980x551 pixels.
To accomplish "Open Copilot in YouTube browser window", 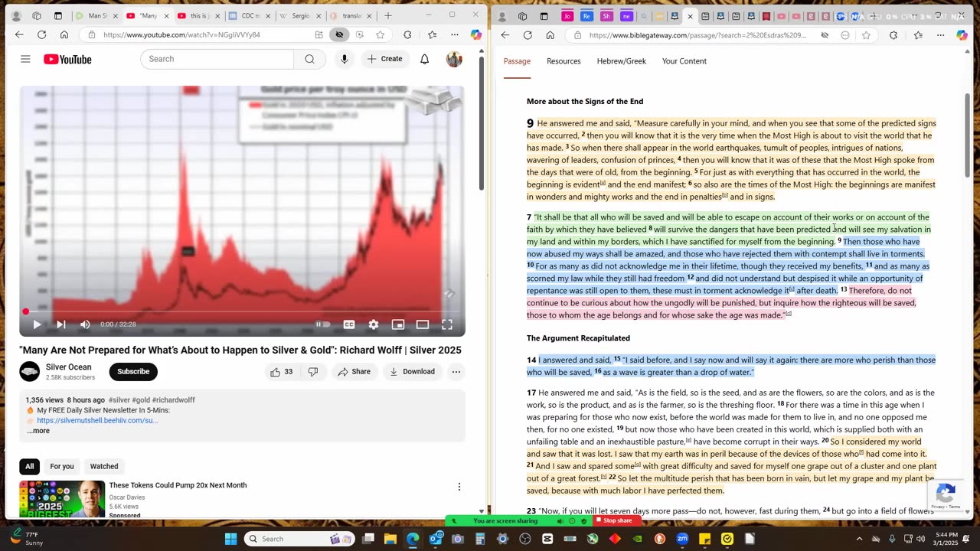I will click(476, 34).
